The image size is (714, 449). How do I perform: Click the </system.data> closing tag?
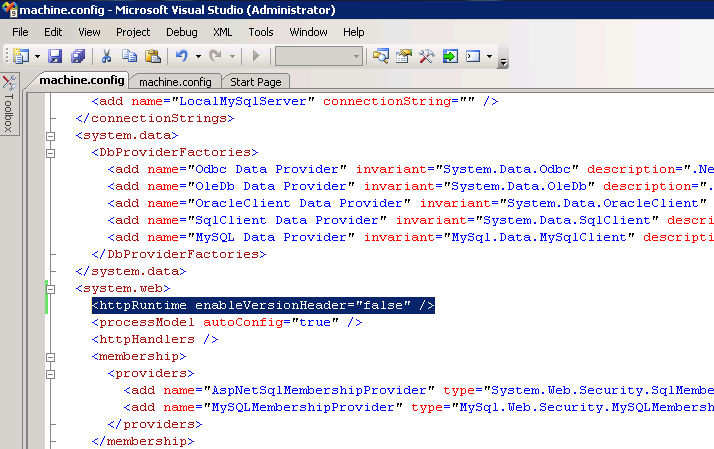(131, 271)
